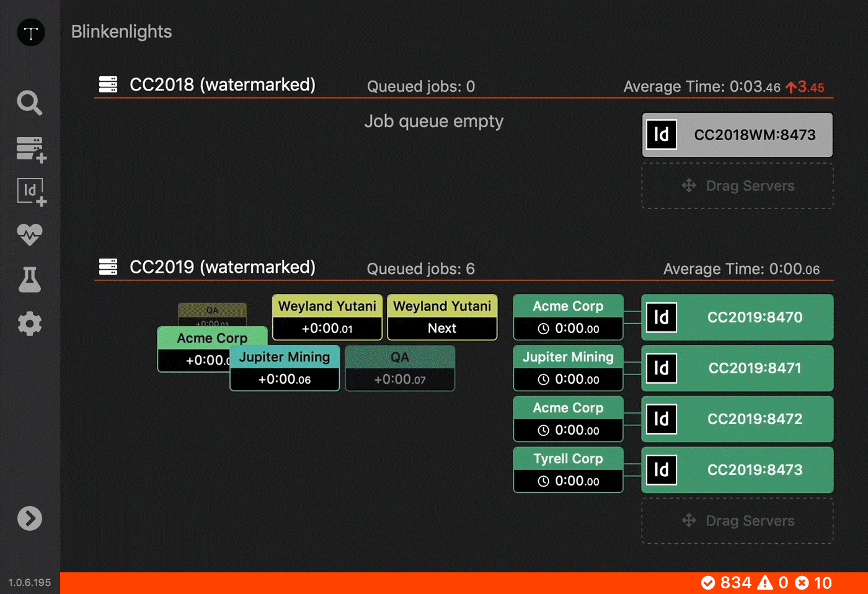The height and width of the screenshot is (594, 868).
Task: Expand the sidebar with the arrow button
Action: click(x=30, y=518)
